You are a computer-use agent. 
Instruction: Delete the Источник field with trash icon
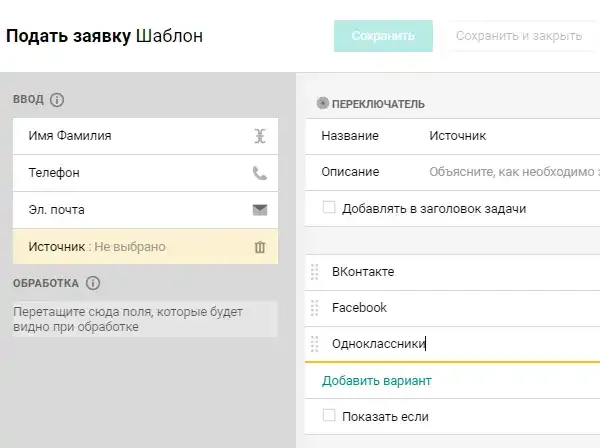(x=260, y=247)
